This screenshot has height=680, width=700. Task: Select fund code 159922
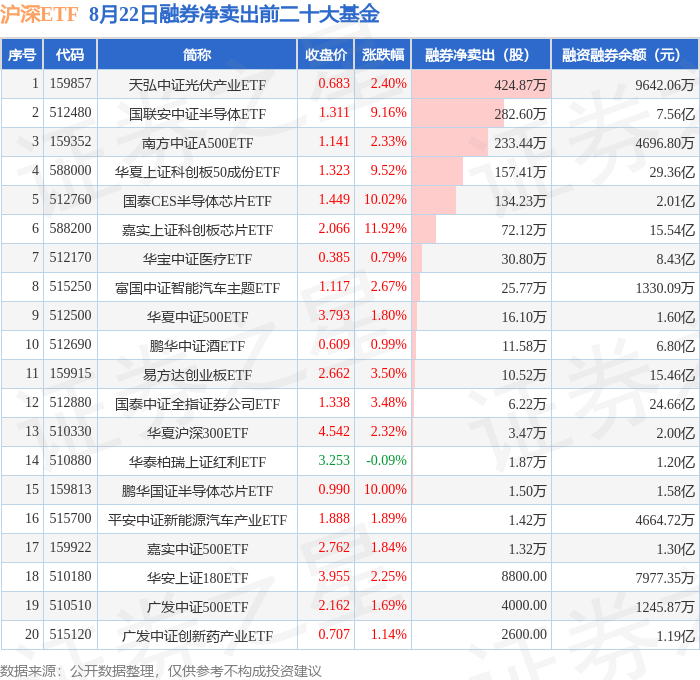70,548
